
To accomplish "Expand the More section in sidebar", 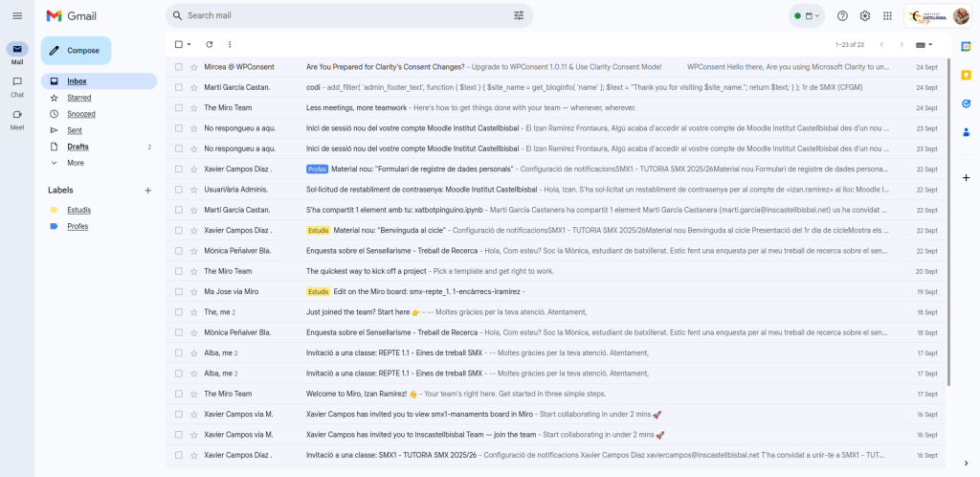I will tap(75, 163).
